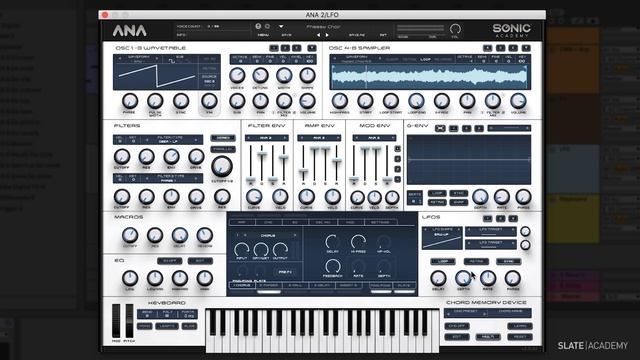The height and width of the screenshot is (360, 640).
Task: Enable PARALLEL filter routing
Action: 223,149
